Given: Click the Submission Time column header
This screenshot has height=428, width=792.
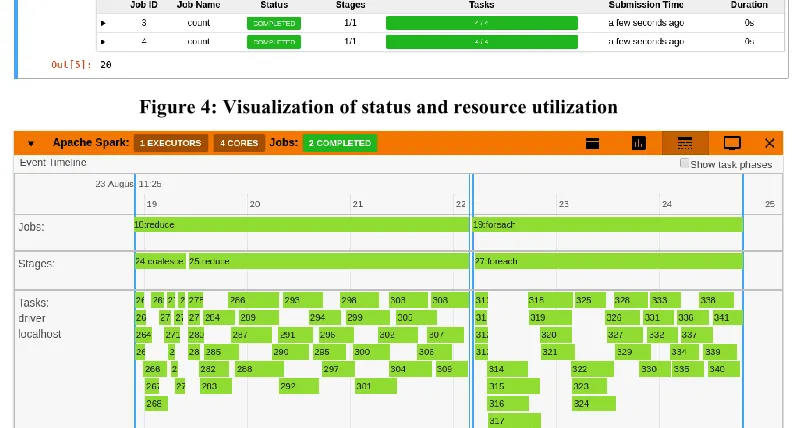Looking at the screenshot, I should (x=646, y=5).
